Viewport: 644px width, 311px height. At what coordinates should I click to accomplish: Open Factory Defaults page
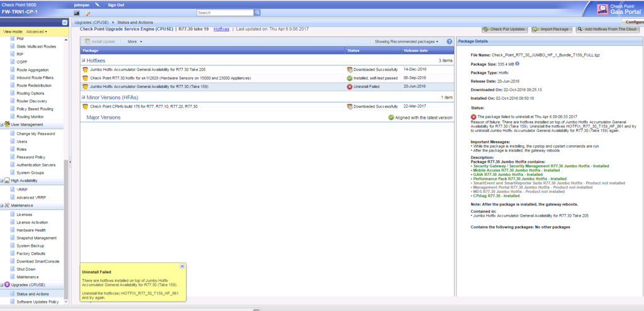click(x=31, y=254)
